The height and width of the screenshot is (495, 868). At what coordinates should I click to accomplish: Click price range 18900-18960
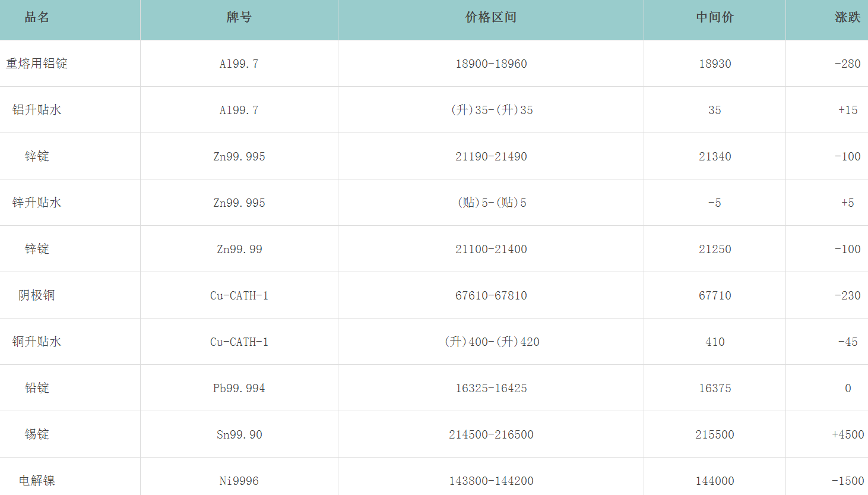491,64
